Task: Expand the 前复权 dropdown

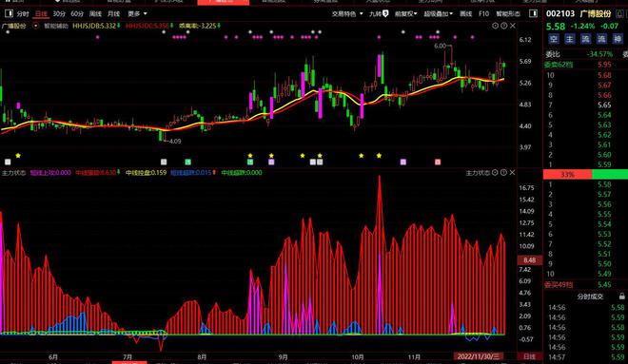Action: (406, 13)
